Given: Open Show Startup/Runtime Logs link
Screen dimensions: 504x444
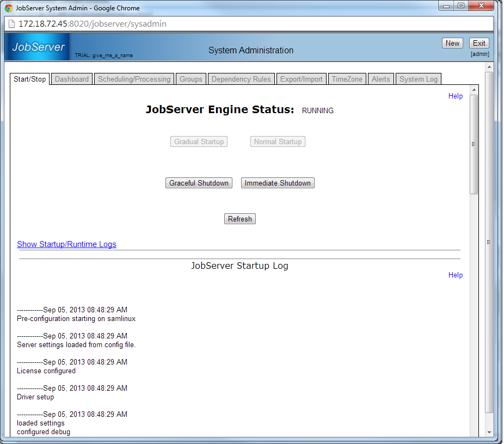Looking at the screenshot, I should pyautogui.click(x=66, y=244).
